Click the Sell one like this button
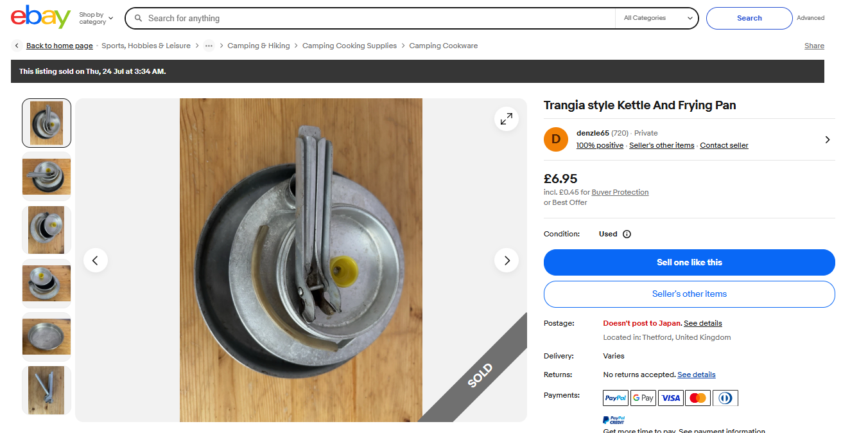The width and height of the screenshot is (868, 433). [689, 262]
